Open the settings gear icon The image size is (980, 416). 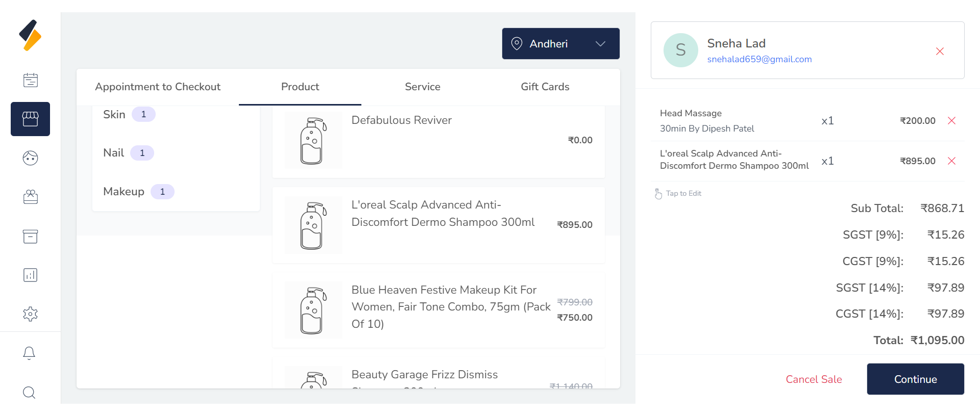click(x=30, y=314)
